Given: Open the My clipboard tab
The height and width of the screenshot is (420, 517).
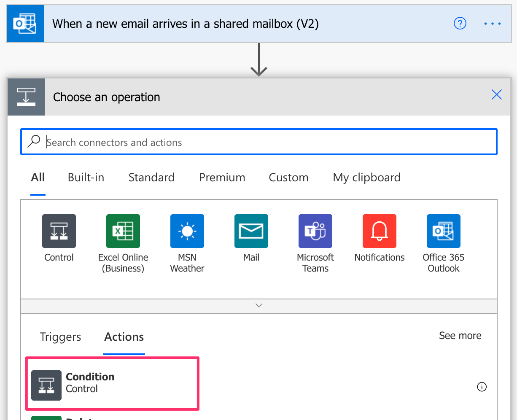Looking at the screenshot, I should coord(366,178).
